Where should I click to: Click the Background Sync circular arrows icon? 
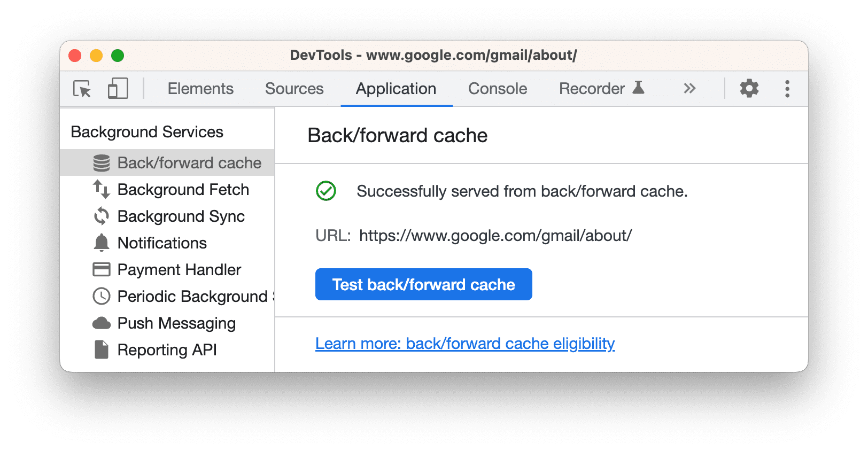[101, 216]
